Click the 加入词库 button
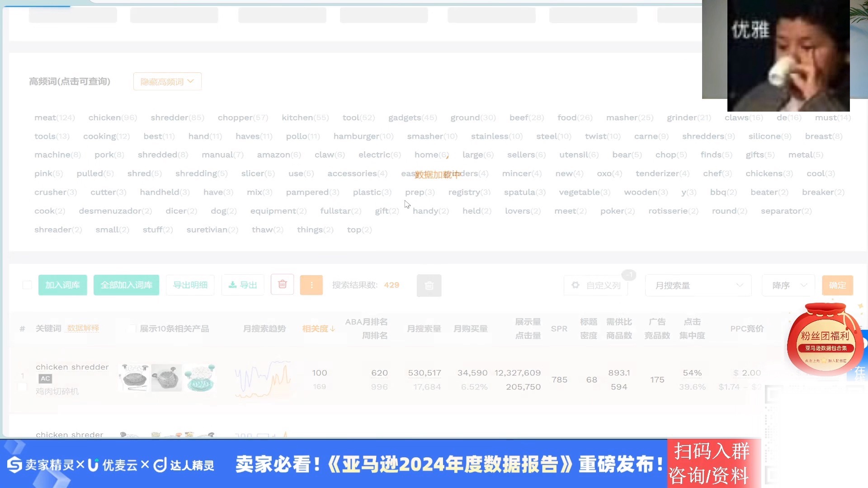 (62, 285)
